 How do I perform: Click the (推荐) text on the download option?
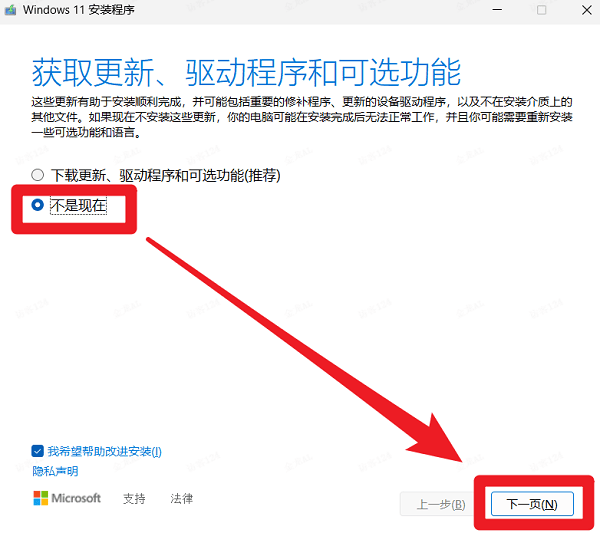pos(262,175)
